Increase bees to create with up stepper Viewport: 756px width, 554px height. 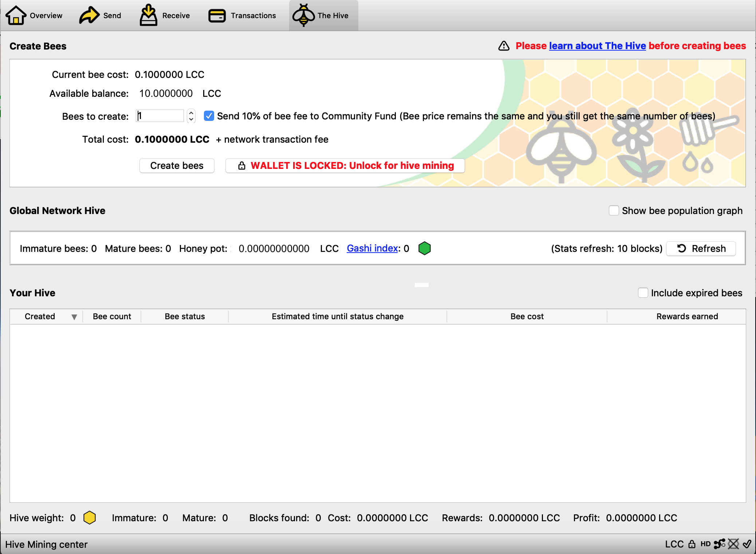click(x=191, y=113)
